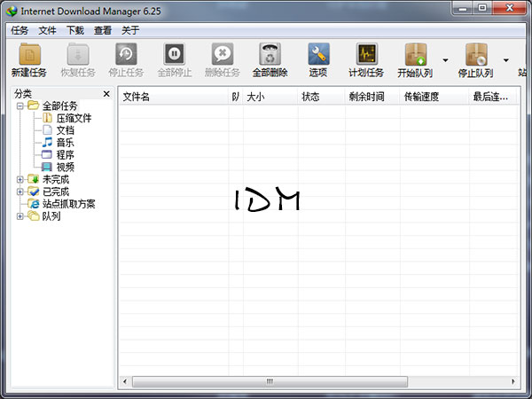Viewport: 532px width, 399px height.
Task: Click the scrollbar left arrow
Action: 125,381
